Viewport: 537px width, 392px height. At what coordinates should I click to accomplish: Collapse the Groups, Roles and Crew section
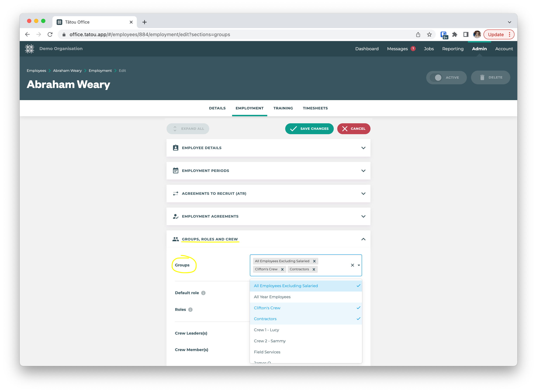363,239
